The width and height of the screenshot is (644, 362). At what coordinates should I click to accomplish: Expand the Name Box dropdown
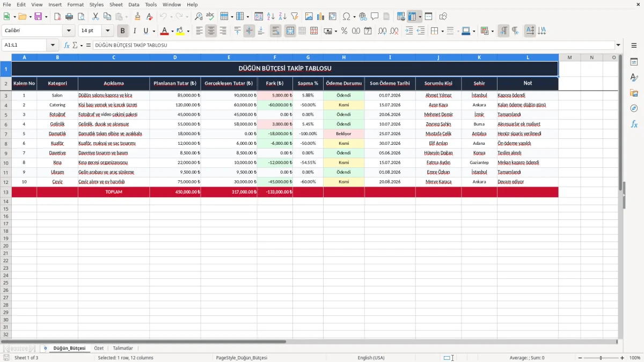(x=53, y=46)
